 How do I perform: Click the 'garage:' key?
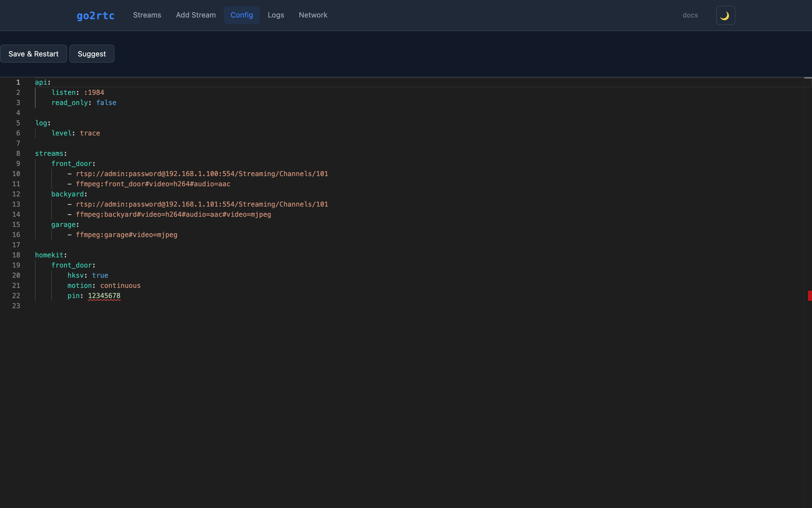[65, 225]
